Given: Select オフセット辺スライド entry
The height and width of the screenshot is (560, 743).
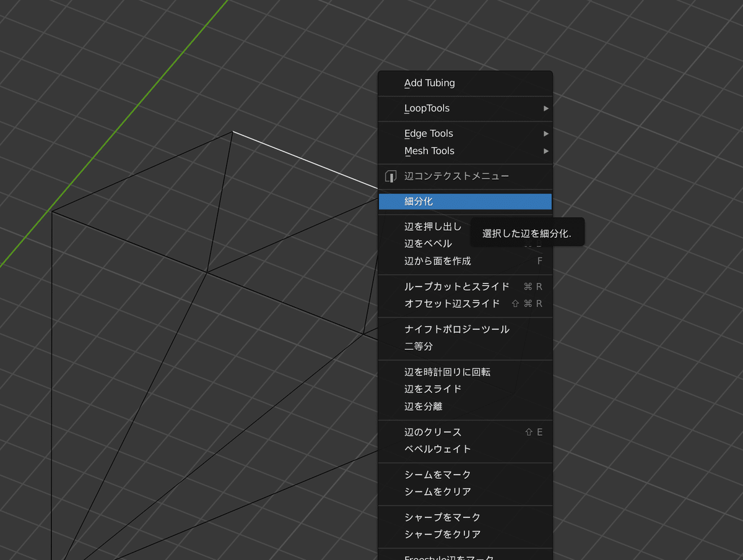Looking at the screenshot, I should [x=465, y=304].
